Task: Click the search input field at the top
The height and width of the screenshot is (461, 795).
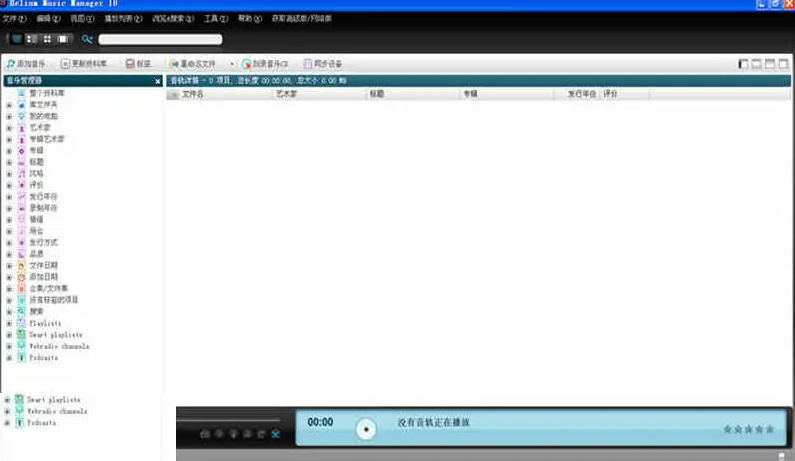Action: tap(160, 39)
